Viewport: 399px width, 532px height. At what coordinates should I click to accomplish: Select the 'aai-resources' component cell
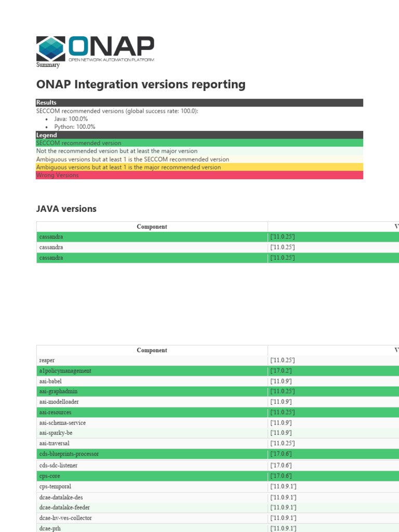coord(152,413)
